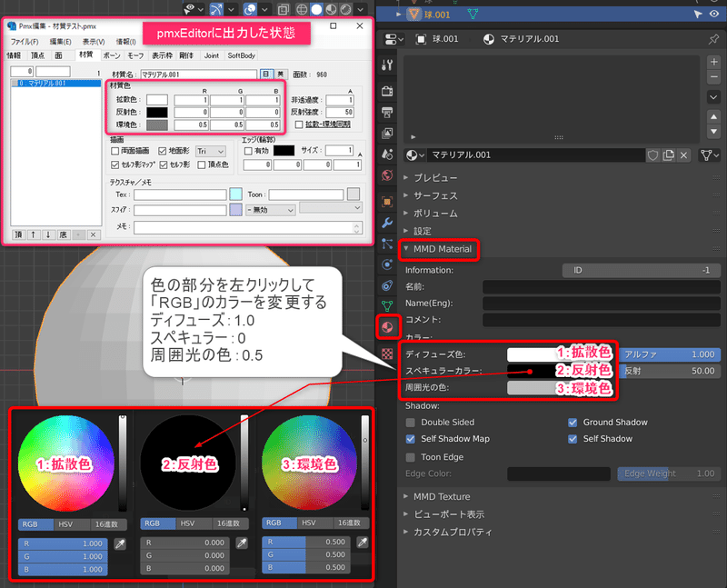Move material slot up arrow

713,116
